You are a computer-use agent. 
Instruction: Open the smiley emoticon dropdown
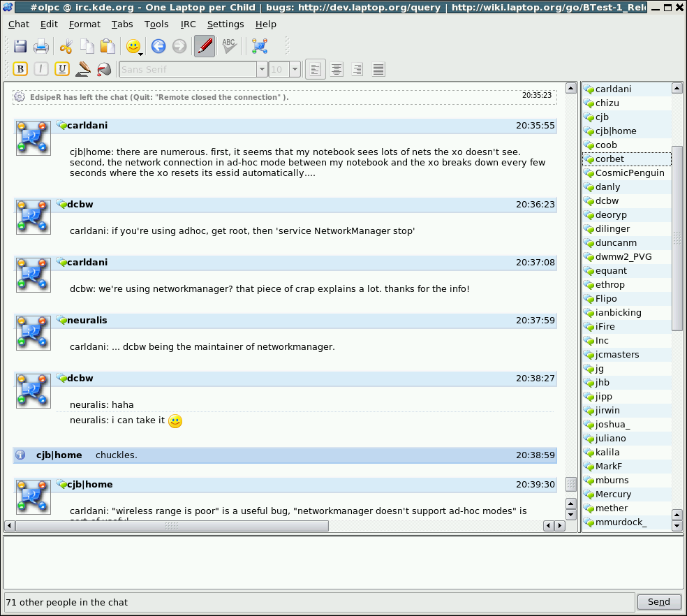[x=133, y=47]
